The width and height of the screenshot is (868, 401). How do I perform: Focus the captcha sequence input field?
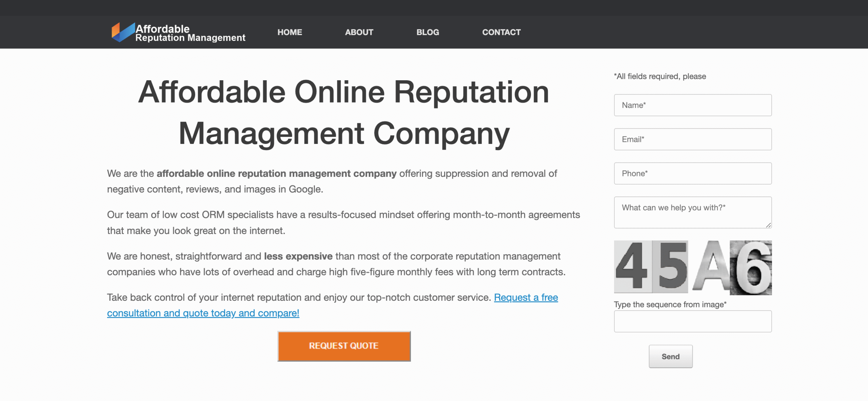click(692, 321)
